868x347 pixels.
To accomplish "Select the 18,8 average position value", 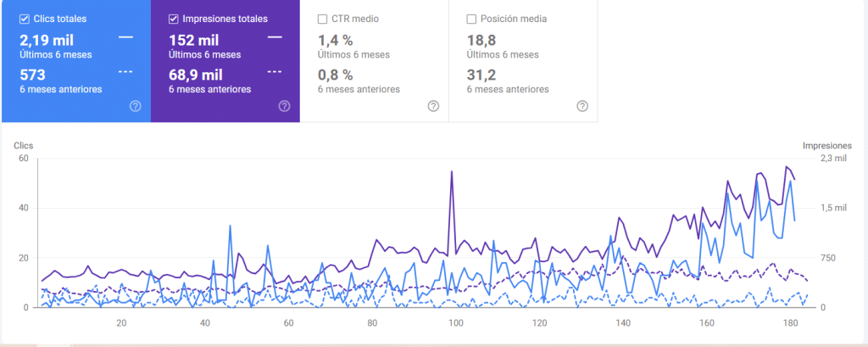I will tap(481, 40).
